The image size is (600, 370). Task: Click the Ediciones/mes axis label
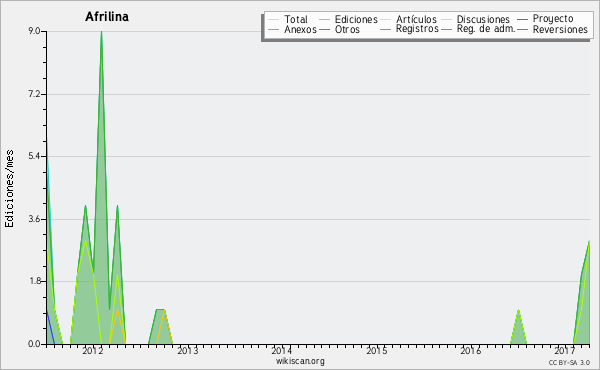tap(9, 189)
